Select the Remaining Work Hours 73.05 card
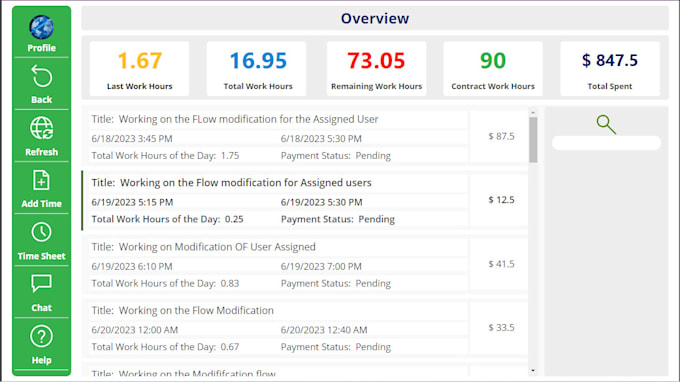Image resolution: width=680 pixels, height=382 pixels. point(376,69)
